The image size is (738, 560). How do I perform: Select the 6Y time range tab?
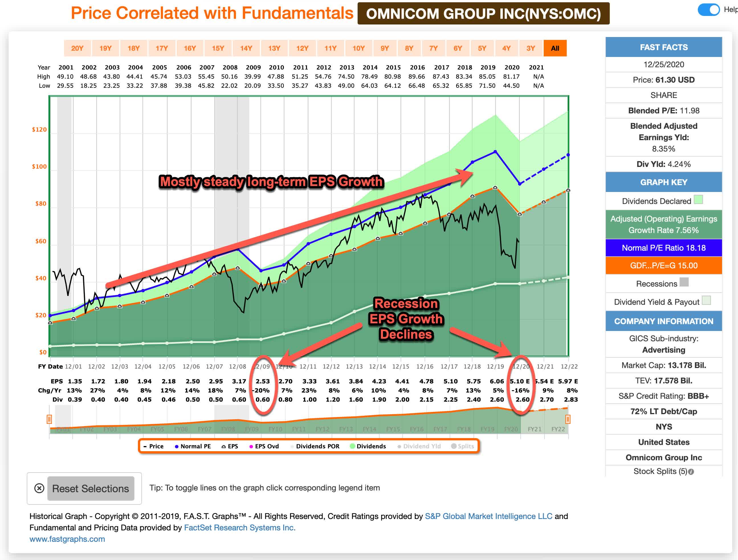458,48
